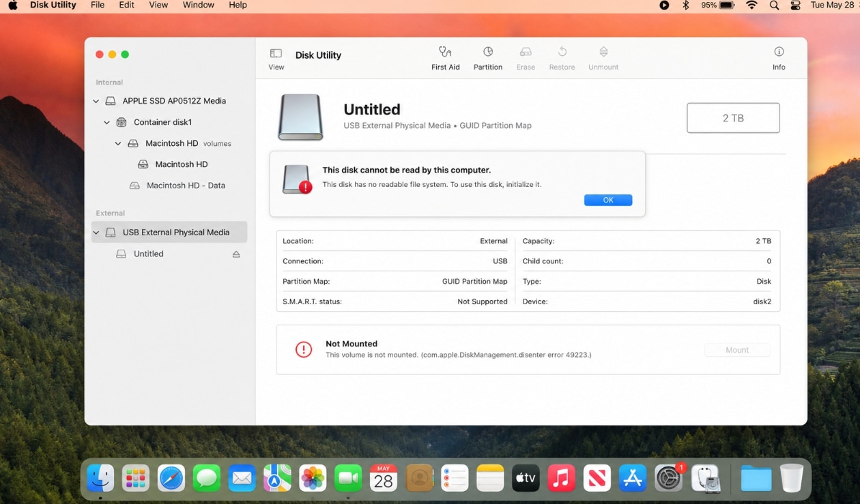Image resolution: width=860 pixels, height=504 pixels.
Task: Click the 2 TB capacity box
Action: click(x=733, y=118)
